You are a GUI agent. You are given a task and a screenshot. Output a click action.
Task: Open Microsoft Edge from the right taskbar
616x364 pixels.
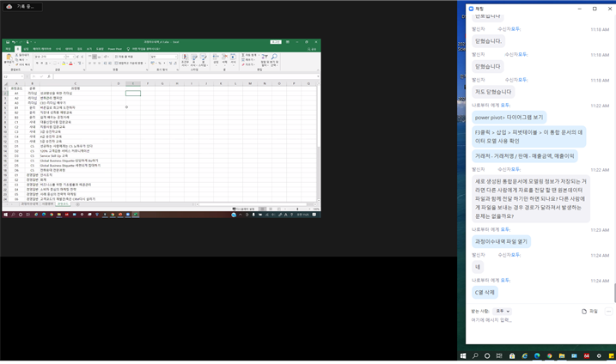[x=537, y=355]
